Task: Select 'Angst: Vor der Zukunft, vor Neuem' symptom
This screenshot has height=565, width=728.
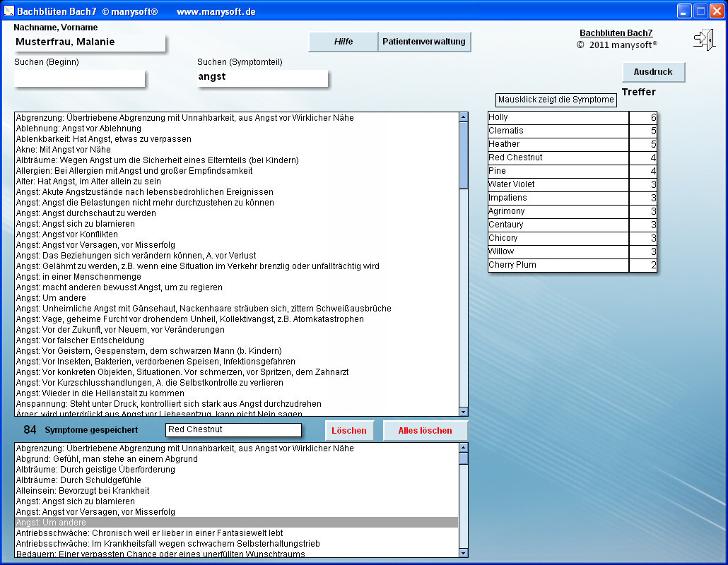Action: (237, 330)
